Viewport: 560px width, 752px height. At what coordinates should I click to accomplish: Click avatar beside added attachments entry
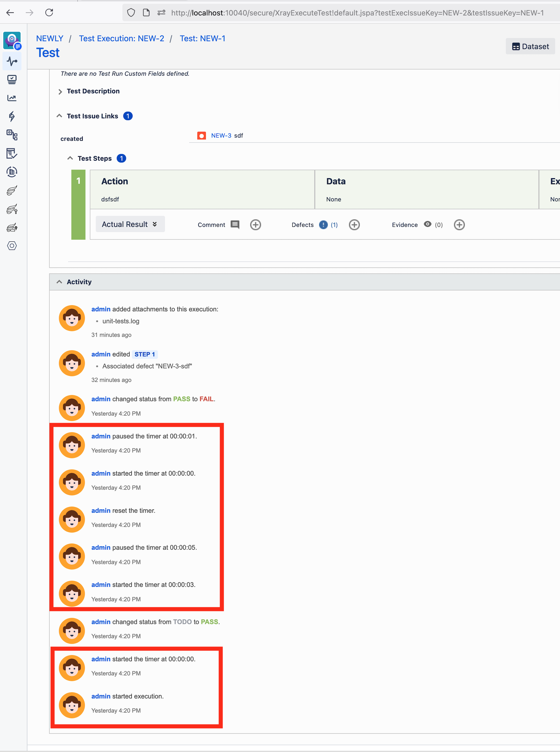click(72, 318)
